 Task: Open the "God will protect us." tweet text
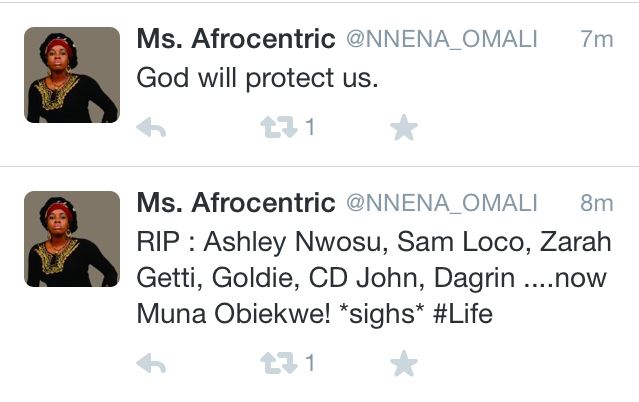(257, 78)
